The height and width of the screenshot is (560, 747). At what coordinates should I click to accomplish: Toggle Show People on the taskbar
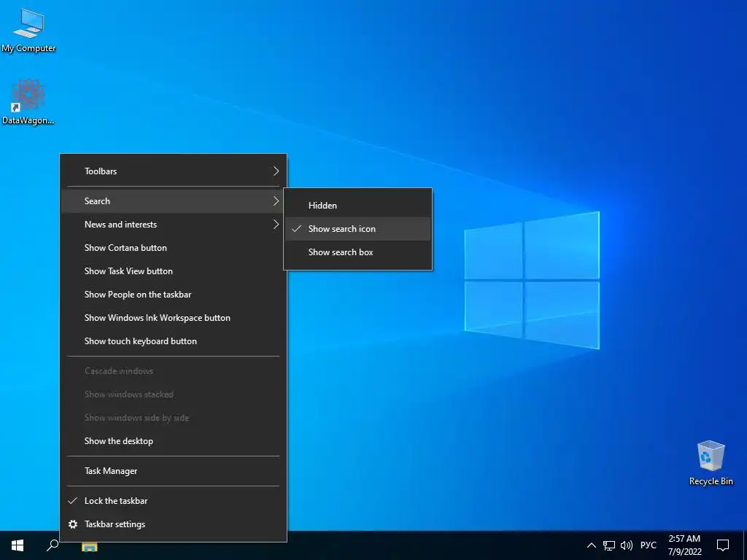tap(174, 295)
